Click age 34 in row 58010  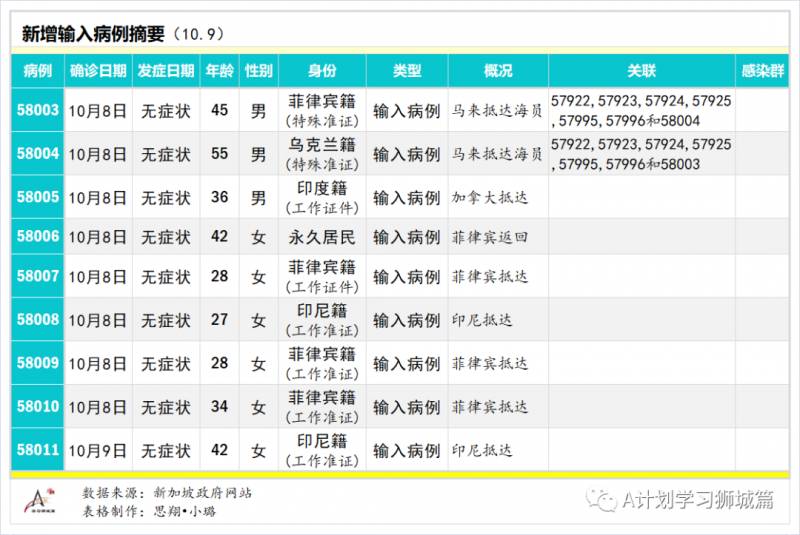pos(219,406)
